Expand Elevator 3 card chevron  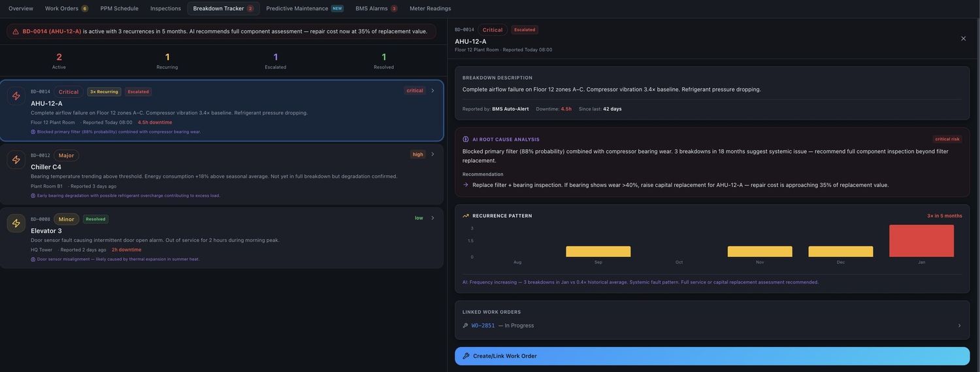point(433,218)
